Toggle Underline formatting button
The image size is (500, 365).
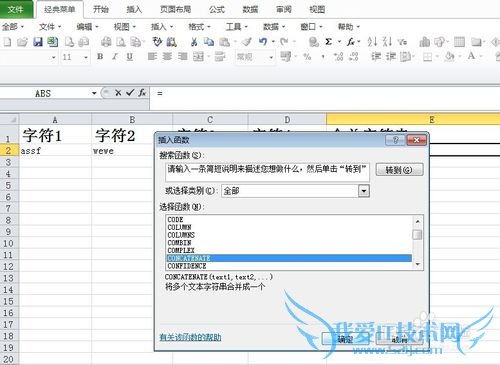(x=130, y=57)
